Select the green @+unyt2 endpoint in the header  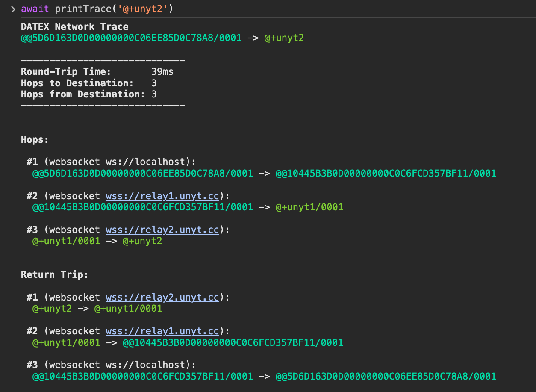pyautogui.click(x=284, y=38)
